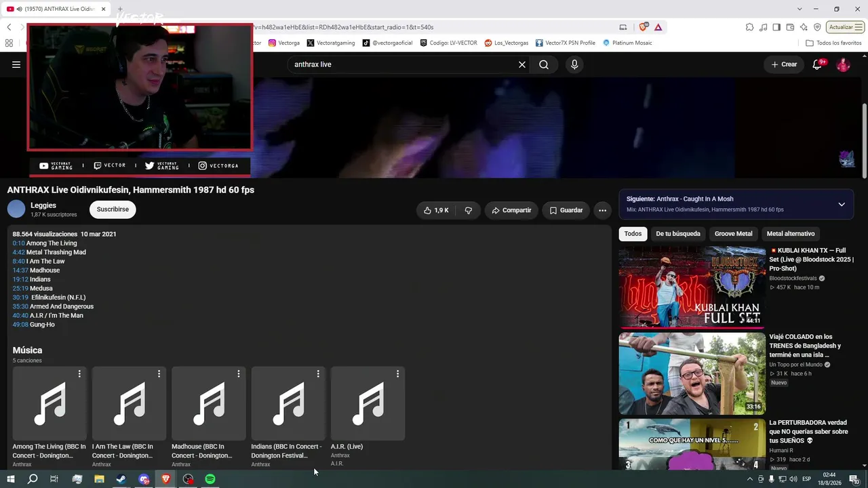This screenshot has height=488, width=868.
Task: Jump to timestamp 19:12 Indians
Action: [x=20, y=279]
